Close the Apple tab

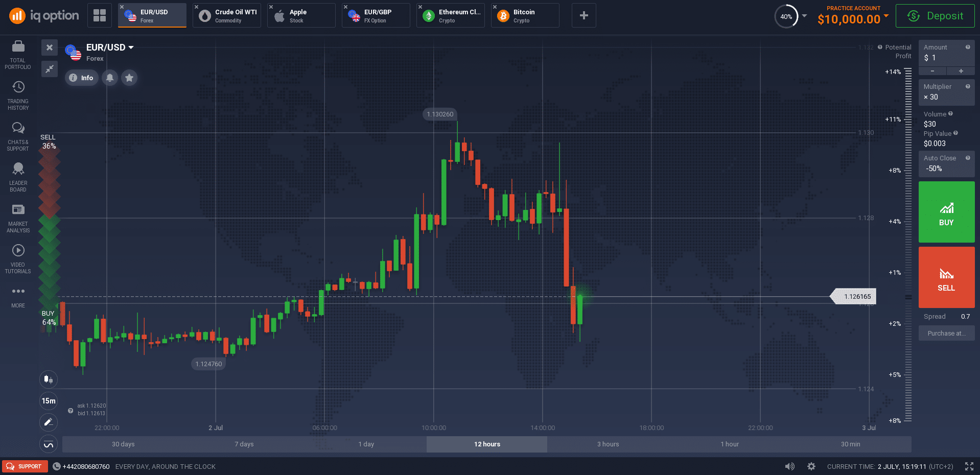[271, 7]
